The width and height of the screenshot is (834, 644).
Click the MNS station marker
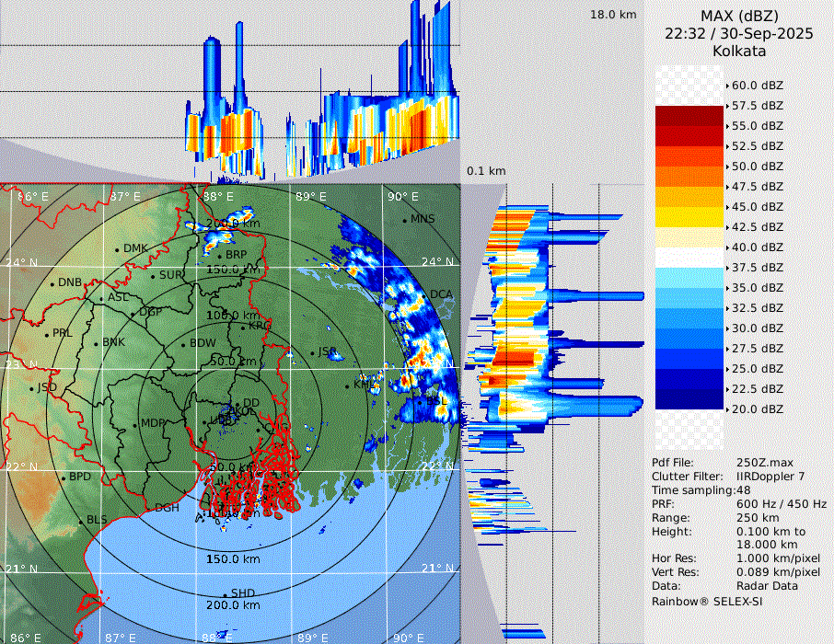[404, 220]
